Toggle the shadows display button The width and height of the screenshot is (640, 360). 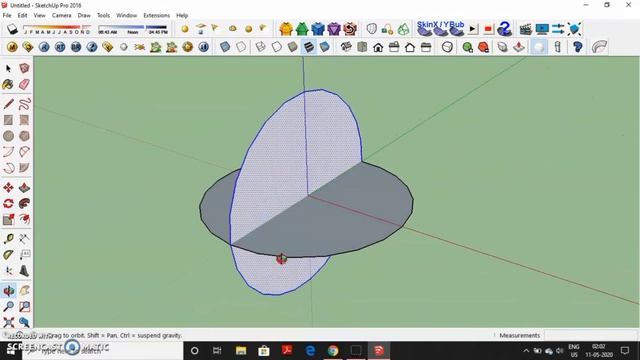tap(12, 29)
